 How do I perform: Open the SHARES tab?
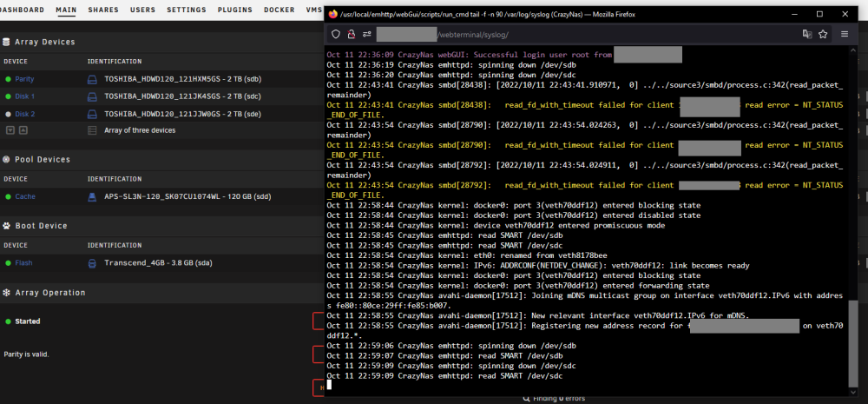[x=103, y=10]
